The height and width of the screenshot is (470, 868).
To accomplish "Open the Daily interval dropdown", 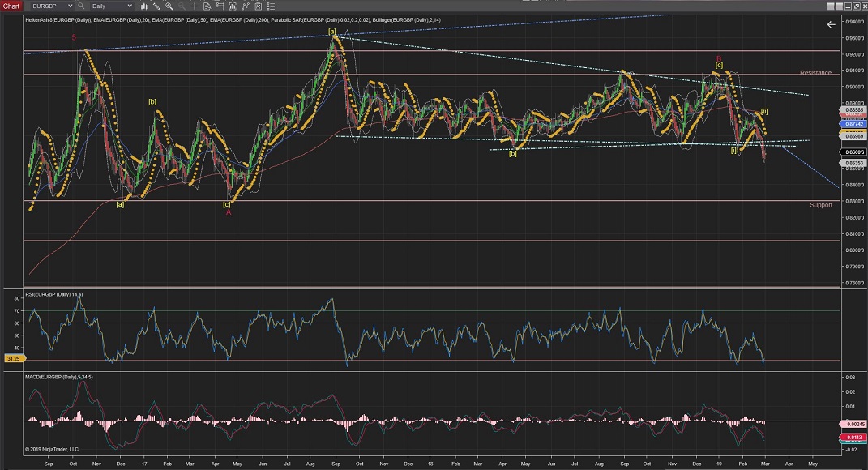I will (112, 6).
